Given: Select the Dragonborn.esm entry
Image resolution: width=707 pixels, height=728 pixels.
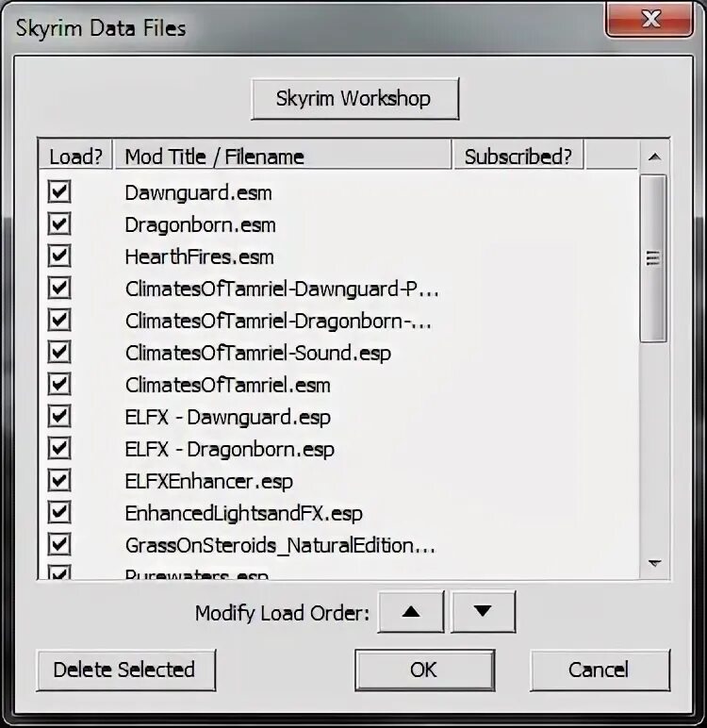Looking at the screenshot, I should (201, 225).
